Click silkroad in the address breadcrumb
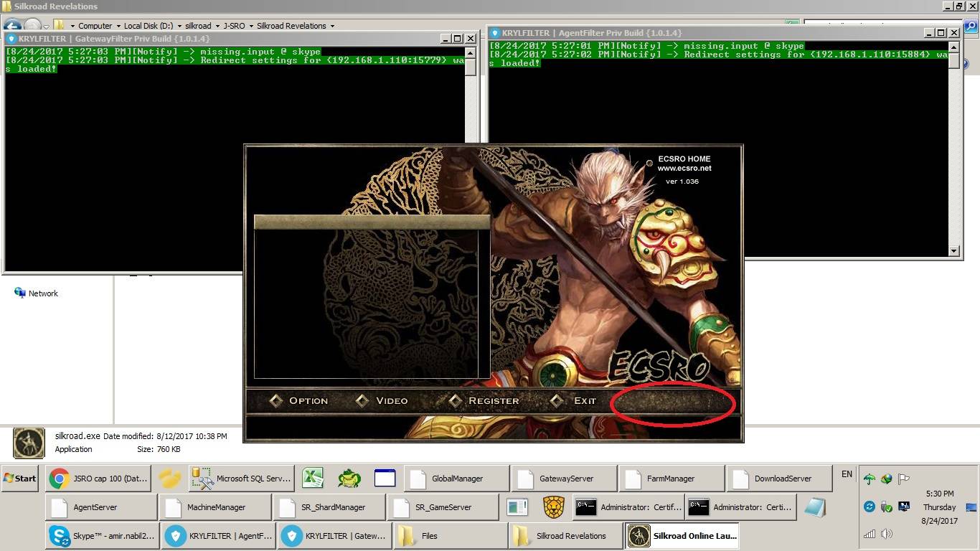This screenshot has width=980, height=551. tap(198, 26)
